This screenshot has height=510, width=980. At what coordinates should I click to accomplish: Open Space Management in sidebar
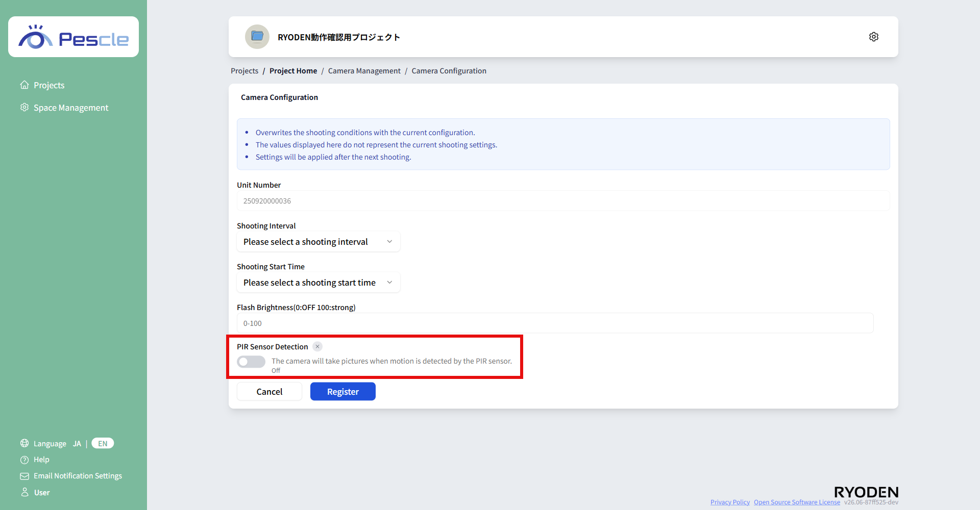click(x=71, y=108)
